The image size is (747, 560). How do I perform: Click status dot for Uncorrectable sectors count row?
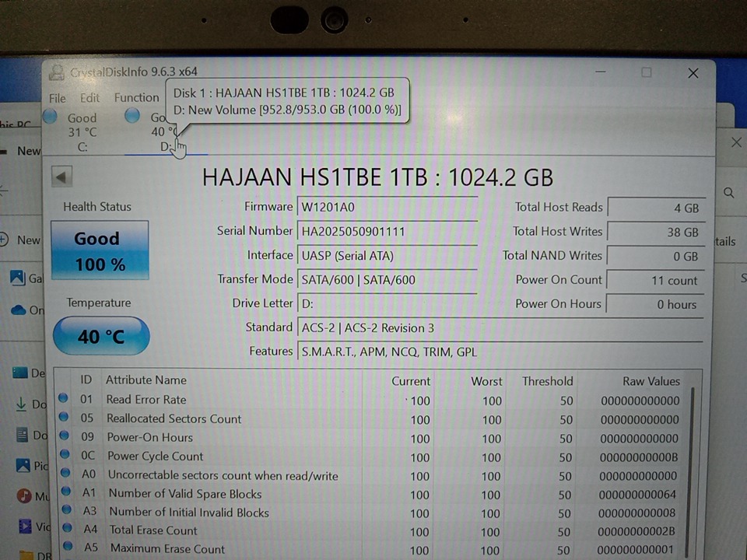[65, 473]
